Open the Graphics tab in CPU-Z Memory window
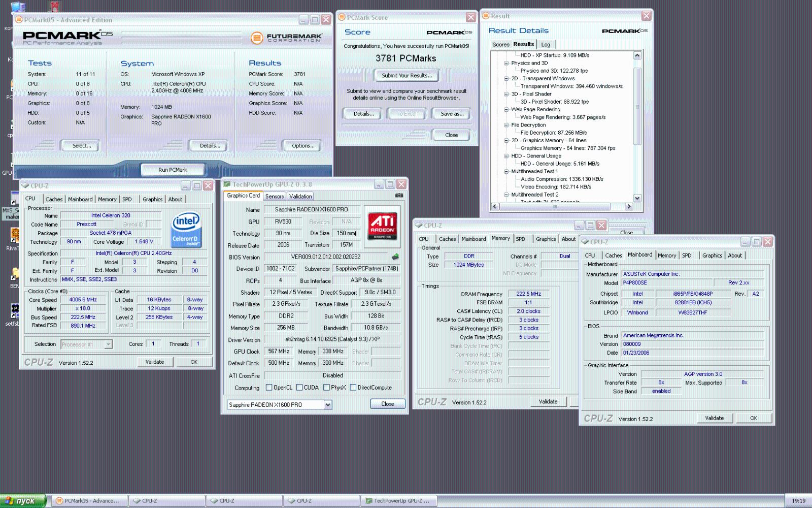This screenshot has height=508, width=812. coord(546,239)
